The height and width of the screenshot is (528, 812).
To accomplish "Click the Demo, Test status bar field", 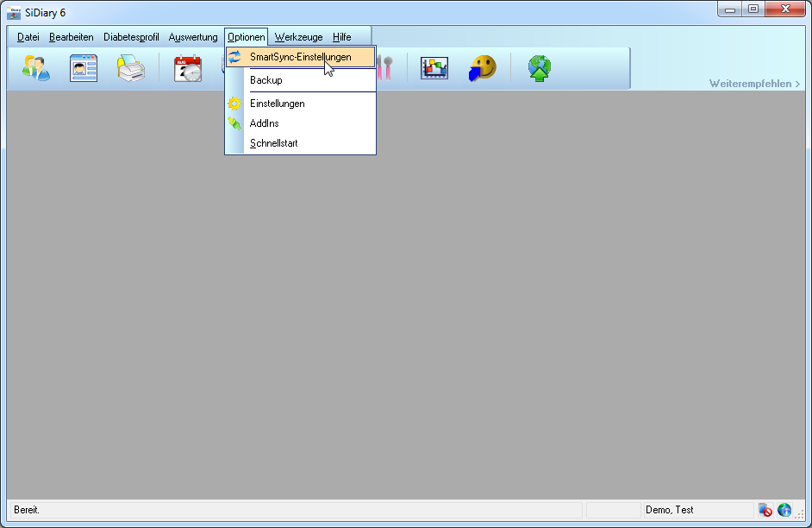I will point(670,510).
